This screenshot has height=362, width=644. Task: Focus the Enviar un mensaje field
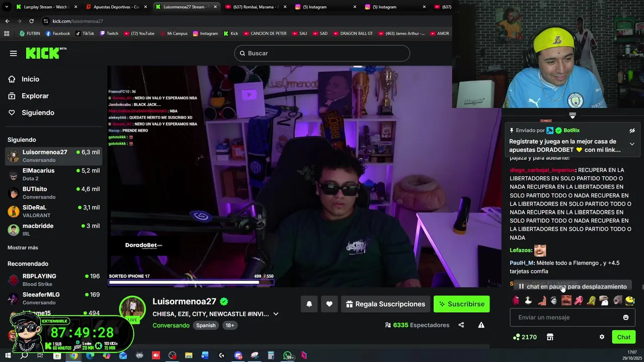click(x=573, y=318)
